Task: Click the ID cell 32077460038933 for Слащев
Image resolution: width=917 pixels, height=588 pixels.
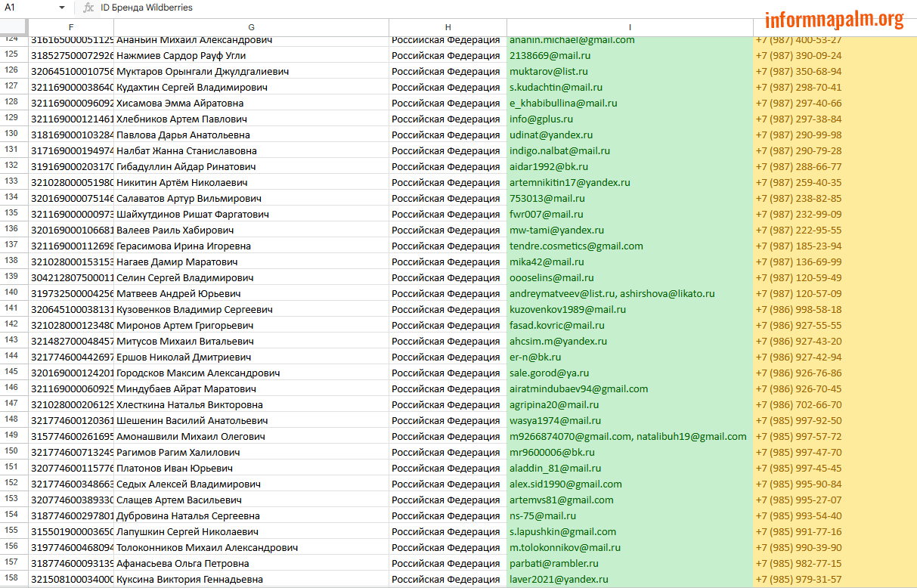Action: 71,500
